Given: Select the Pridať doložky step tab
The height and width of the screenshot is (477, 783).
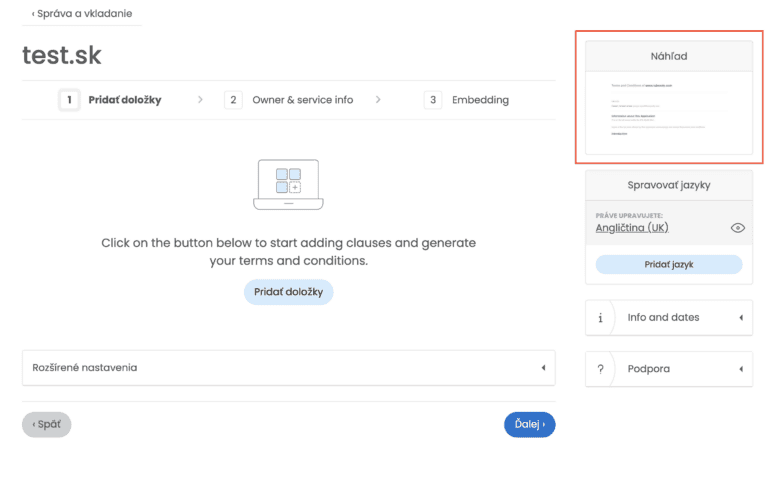Looking at the screenshot, I should tap(124, 100).
